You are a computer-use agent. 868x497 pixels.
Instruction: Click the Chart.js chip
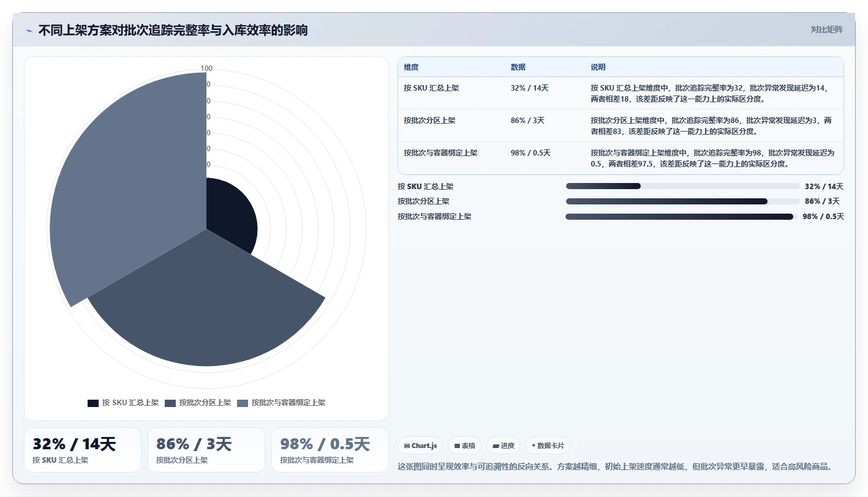click(x=420, y=446)
